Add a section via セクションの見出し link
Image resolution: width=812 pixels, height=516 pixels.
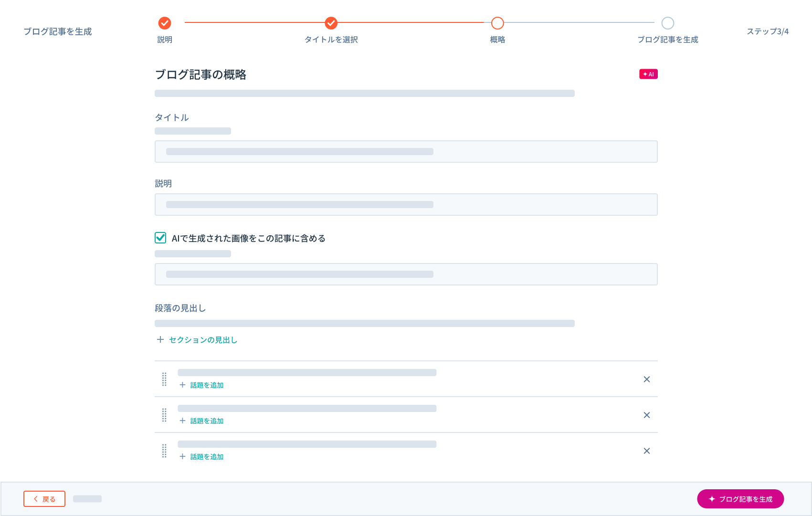[203, 340]
